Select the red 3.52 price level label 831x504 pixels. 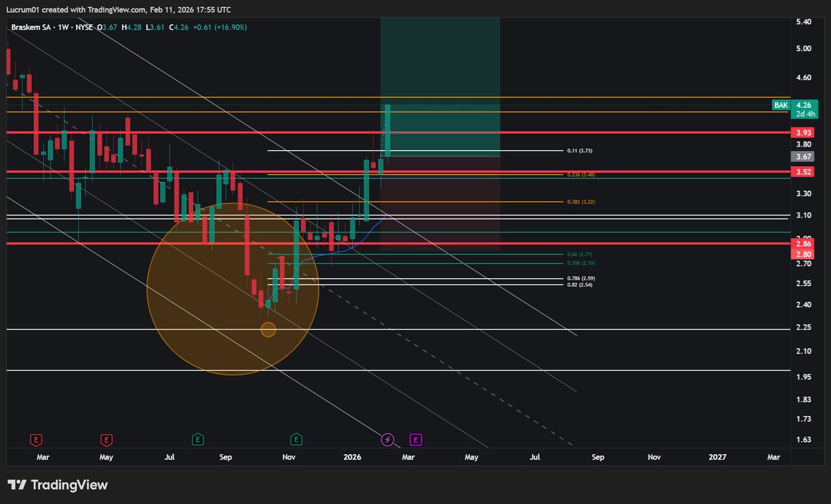click(803, 172)
